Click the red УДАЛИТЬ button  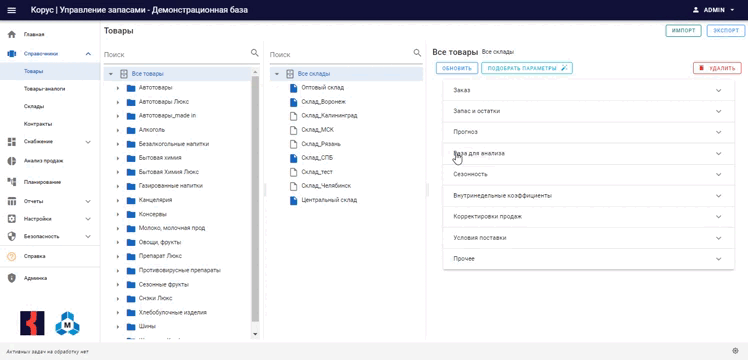pyautogui.click(x=717, y=68)
